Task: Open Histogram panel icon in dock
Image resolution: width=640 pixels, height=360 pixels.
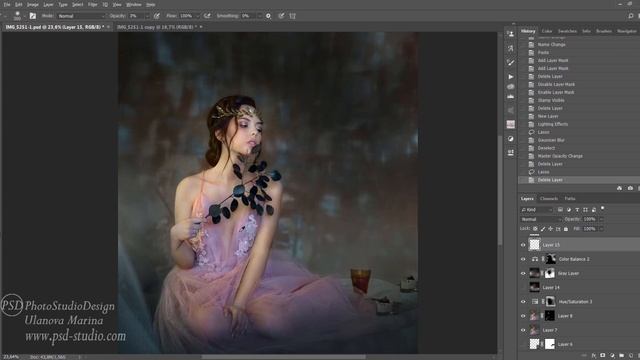Action: click(x=511, y=97)
